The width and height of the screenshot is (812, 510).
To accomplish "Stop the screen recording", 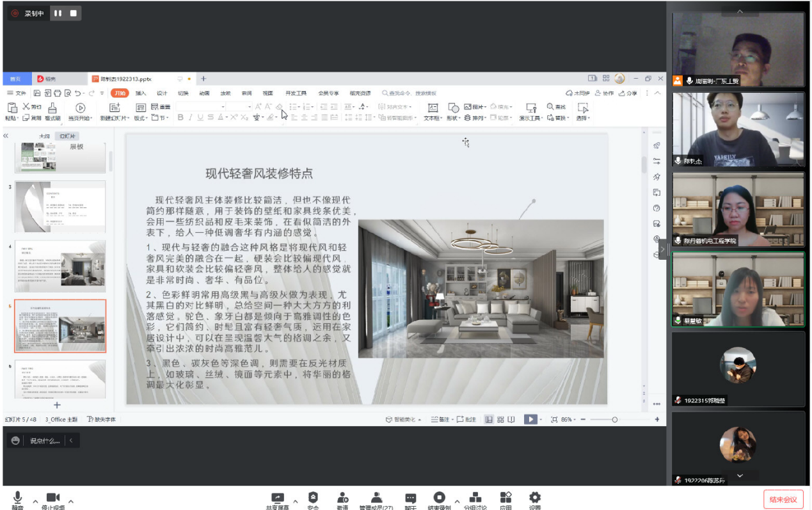I will (x=74, y=13).
